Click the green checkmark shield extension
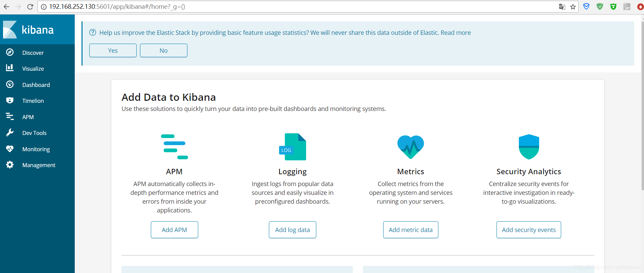Viewport: 644px width, 273px height. pyautogui.click(x=600, y=6)
